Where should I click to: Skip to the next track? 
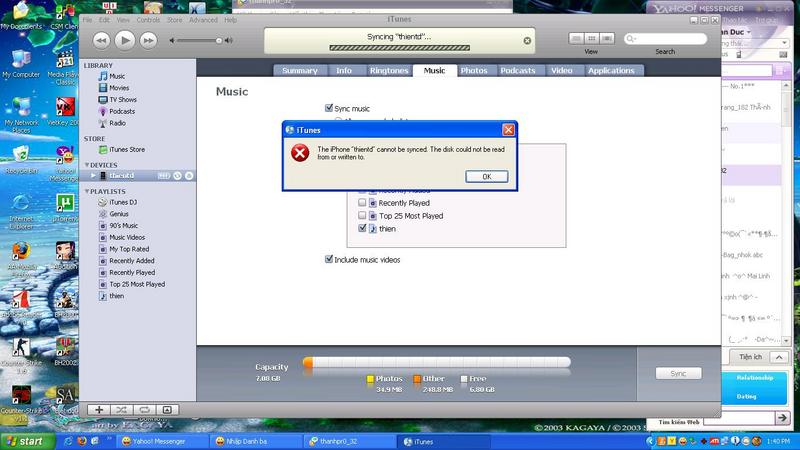148,40
